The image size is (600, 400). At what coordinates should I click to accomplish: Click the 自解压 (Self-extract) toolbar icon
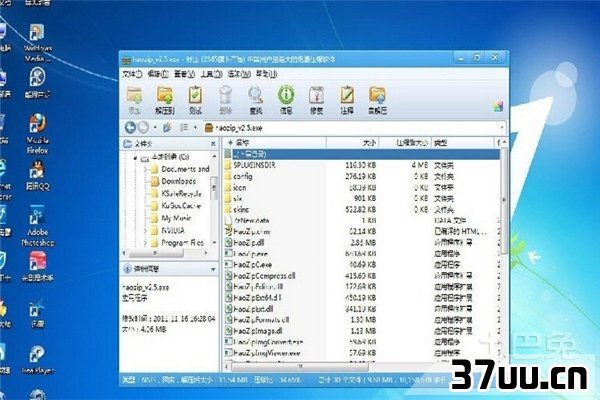[377, 100]
